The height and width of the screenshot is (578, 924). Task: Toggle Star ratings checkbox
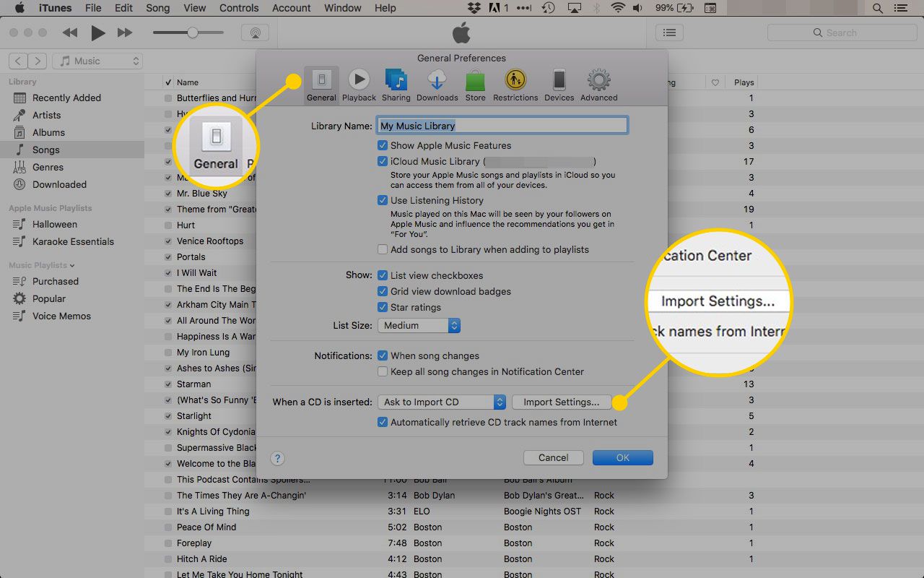[383, 307]
